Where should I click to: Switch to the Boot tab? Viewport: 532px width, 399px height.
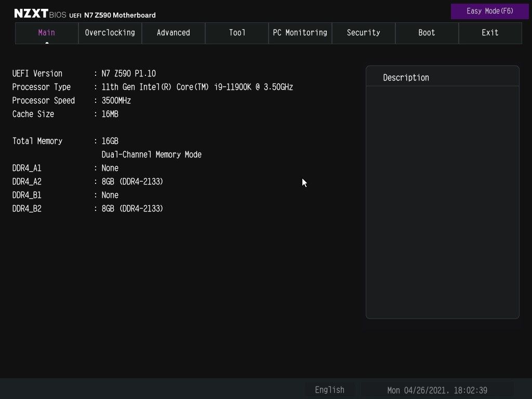pyautogui.click(x=427, y=33)
